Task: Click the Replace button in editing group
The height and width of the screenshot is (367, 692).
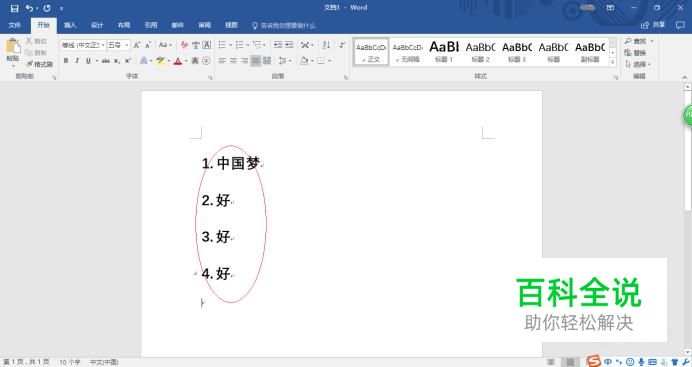Action: (635, 52)
